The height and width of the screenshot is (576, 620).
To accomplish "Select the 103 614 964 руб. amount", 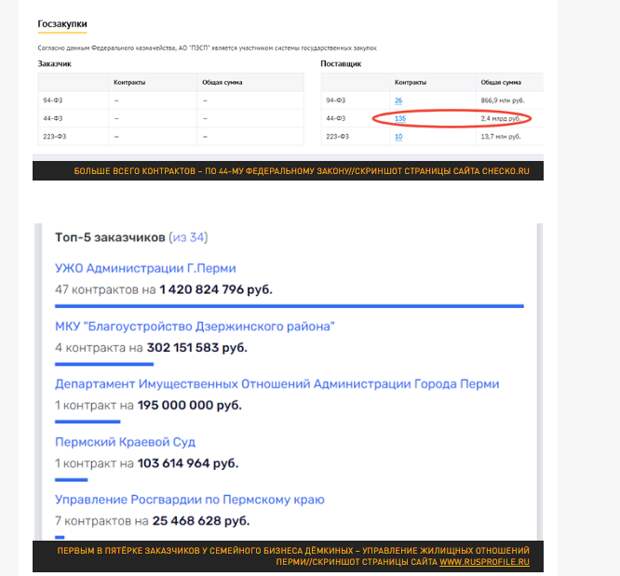I will 188,463.
